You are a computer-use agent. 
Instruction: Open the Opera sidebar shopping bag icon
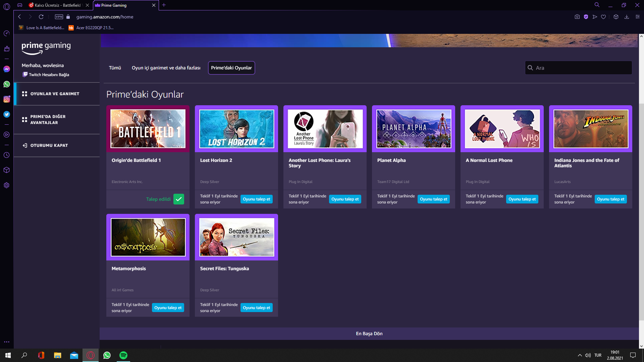pos(6,49)
